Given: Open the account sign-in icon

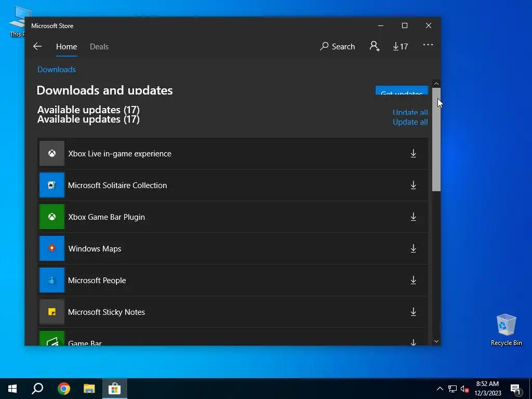Looking at the screenshot, I should click(x=375, y=46).
